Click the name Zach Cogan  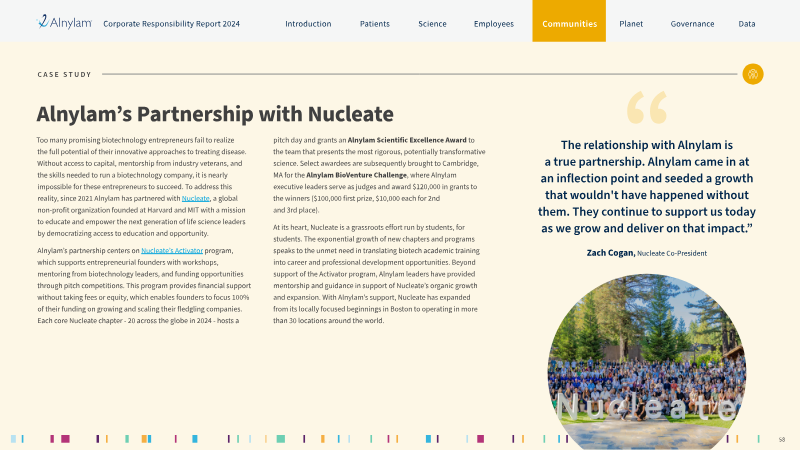coord(610,253)
